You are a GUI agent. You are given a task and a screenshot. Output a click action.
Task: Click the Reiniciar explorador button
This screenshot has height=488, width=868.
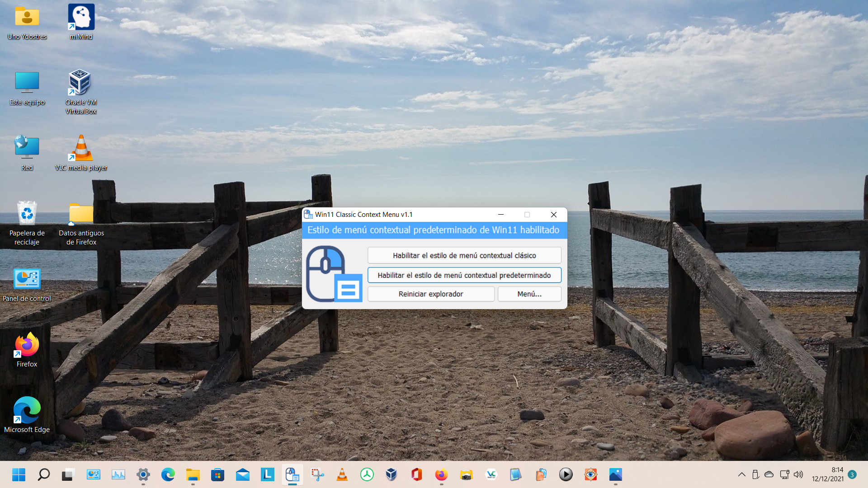[x=431, y=294]
